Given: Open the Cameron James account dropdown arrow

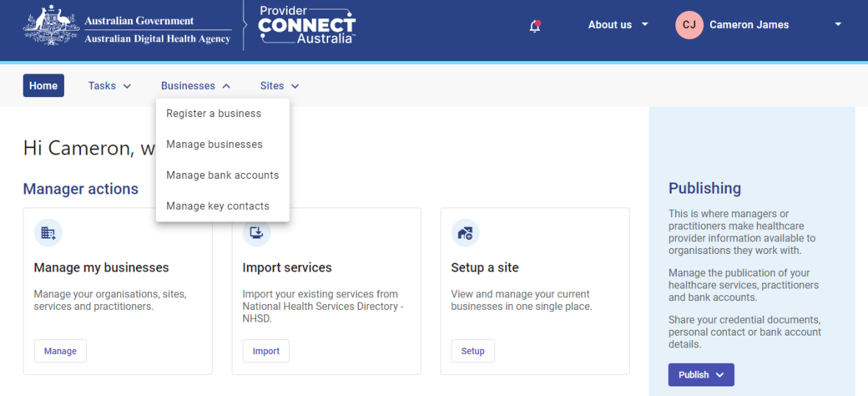Looking at the screenshot, I should point(838,25).
